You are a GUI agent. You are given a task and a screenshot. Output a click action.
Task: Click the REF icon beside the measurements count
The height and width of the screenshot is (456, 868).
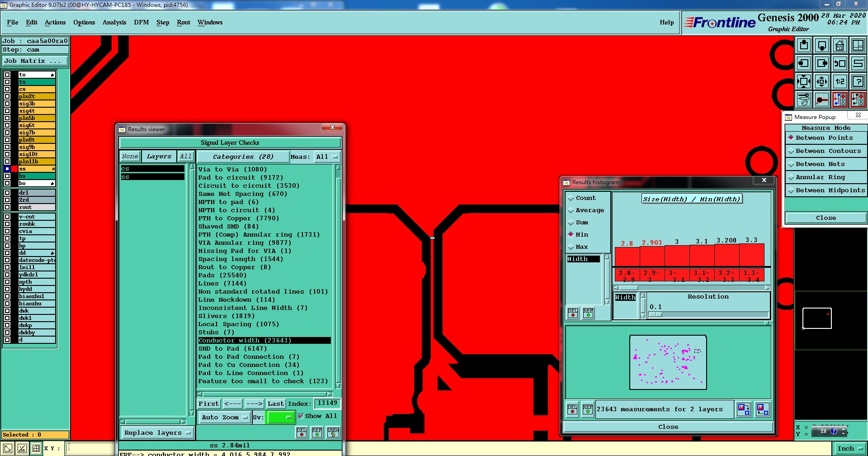pyautogui.click(x=588, y=409)
